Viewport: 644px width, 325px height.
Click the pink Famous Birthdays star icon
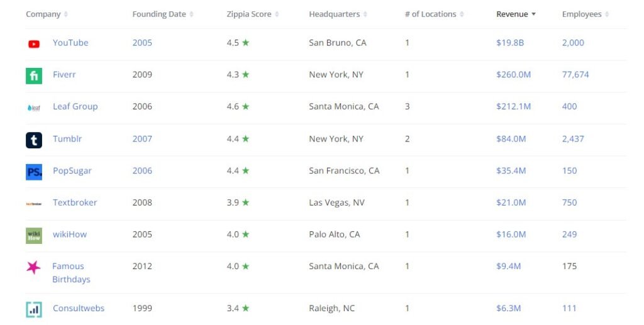[33, 268]
